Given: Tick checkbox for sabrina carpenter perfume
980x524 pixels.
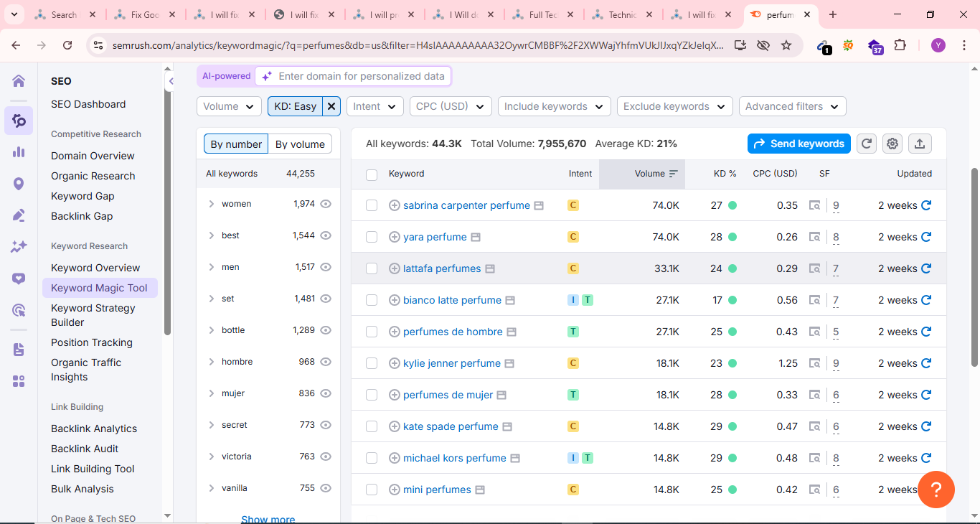Looking at the screenshot, I should (x=372, y=205).
